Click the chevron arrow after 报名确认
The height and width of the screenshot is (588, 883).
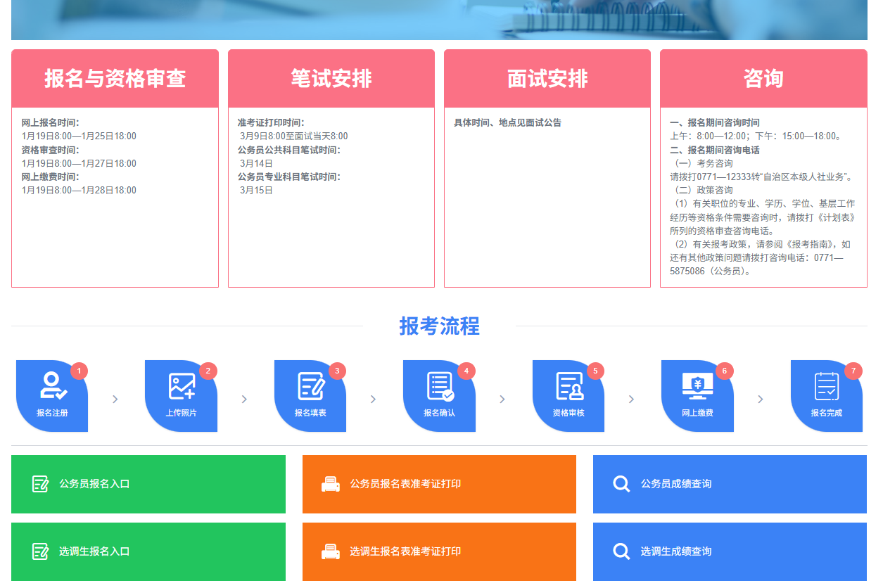[x=502, y=400]
